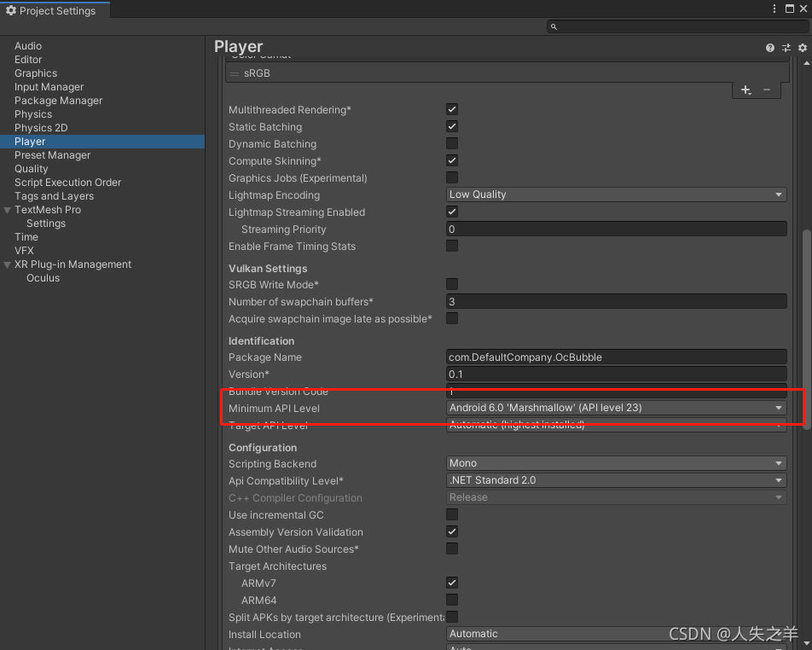
Task: Select Audio settings category
Action: (x=28, y=46)
